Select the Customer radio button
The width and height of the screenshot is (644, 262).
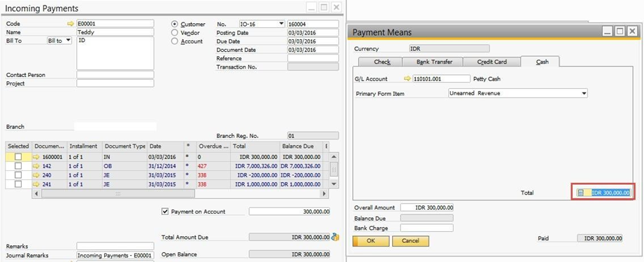tap(175, 25)
